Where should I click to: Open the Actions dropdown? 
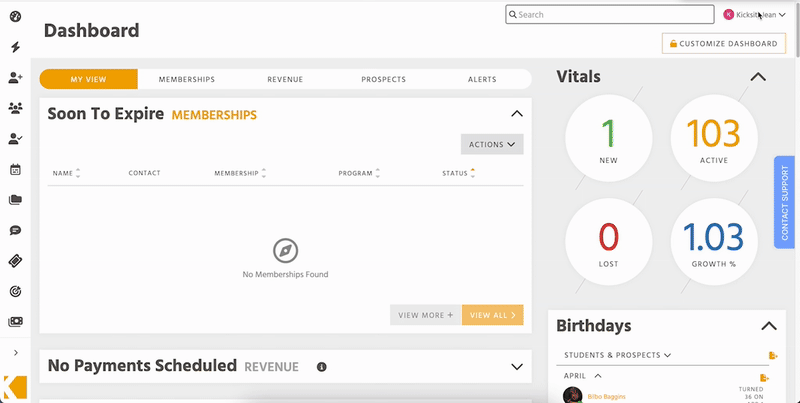492,144
